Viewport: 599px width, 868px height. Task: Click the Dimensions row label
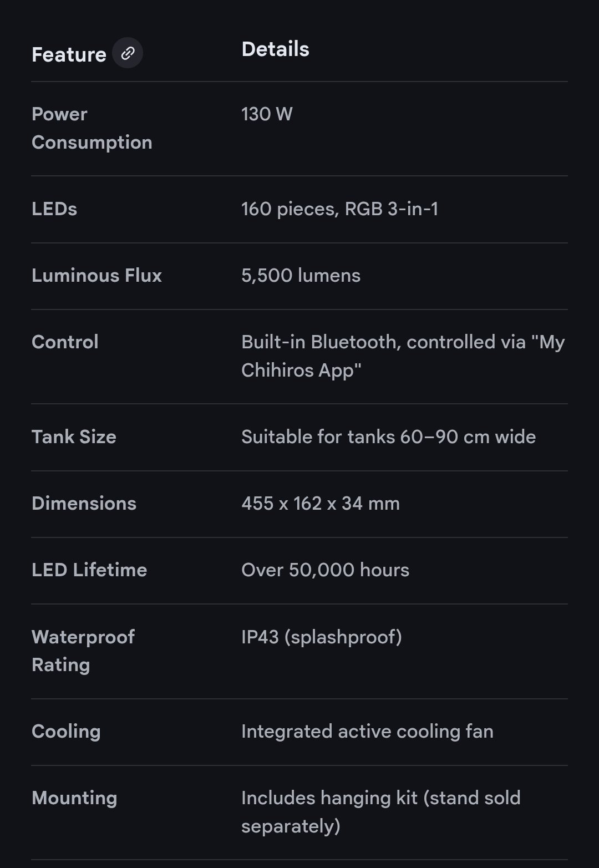tap(84, 504)
